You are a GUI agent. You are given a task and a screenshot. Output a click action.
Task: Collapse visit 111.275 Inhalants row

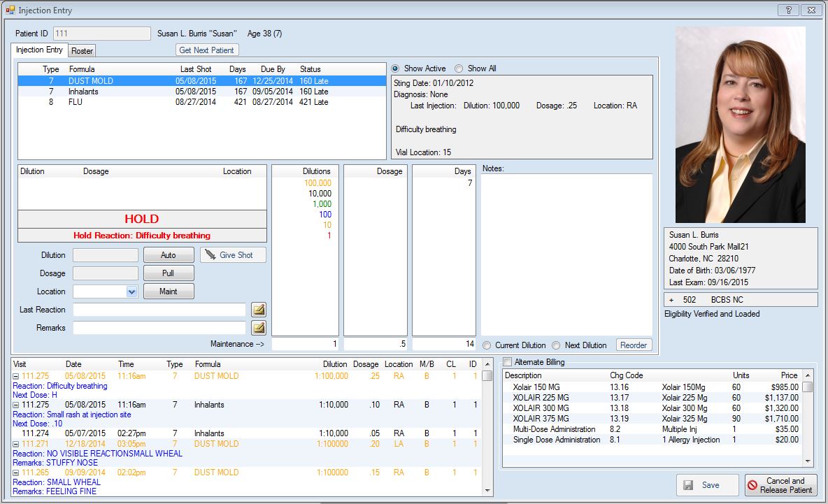click(16, 405)
